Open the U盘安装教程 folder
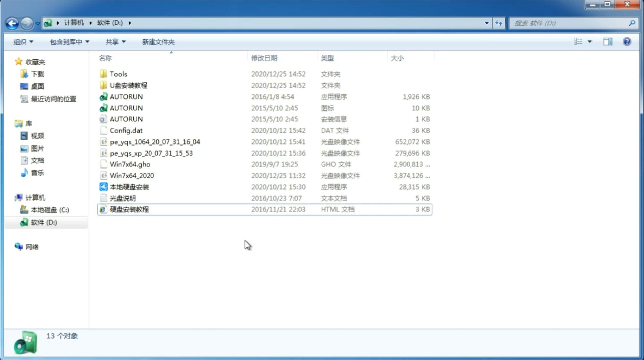The width and height of the screenshot is (644, 360). pyautogui.click(x=129, y=85)
